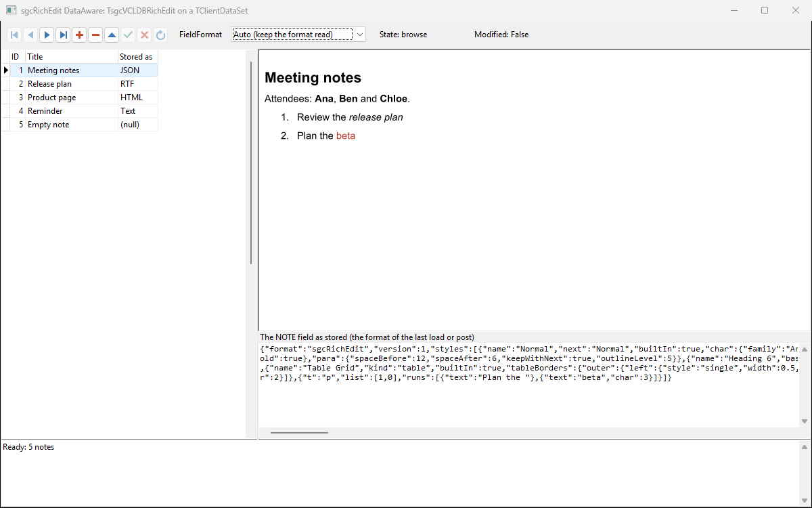Image resolution: width=812 pixels, height=508 pixels.
Task: Click inside the stored NOTE field memo
Action: pos(528,384)
